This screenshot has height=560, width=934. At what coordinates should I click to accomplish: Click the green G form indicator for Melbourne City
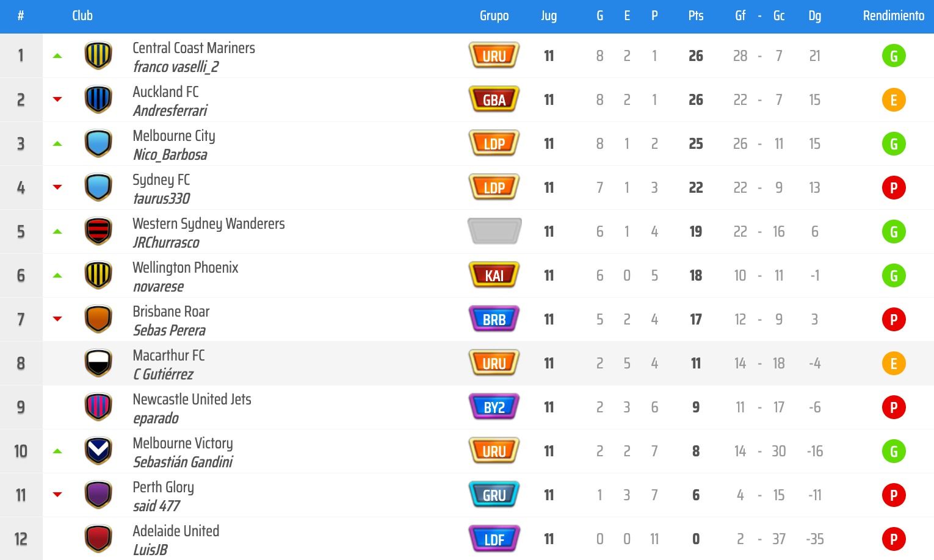pyautogui.click(x=894, y=144)
